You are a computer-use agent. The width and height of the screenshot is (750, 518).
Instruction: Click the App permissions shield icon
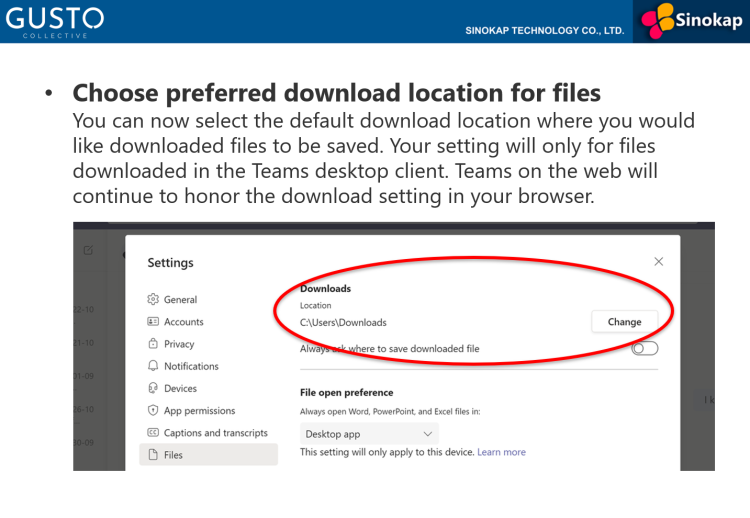(153, 411)
